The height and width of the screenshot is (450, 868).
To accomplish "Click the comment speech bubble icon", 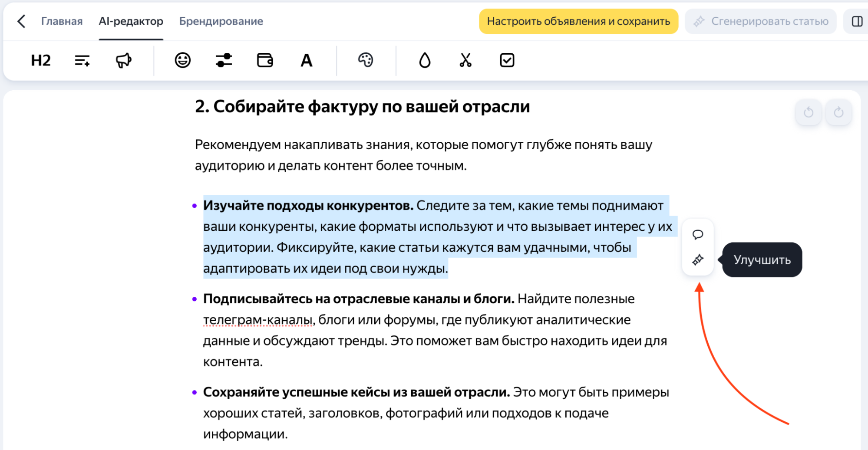I will click(x=698, y=235).
